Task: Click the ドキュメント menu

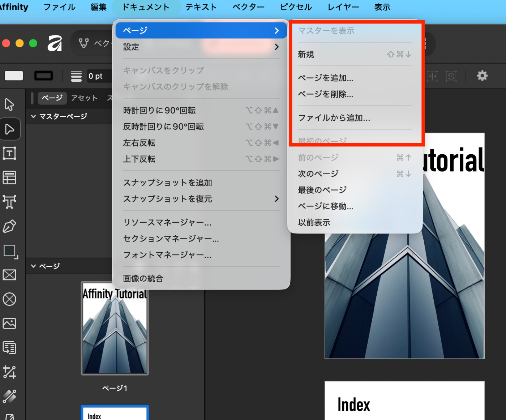Action: point(146,7)
